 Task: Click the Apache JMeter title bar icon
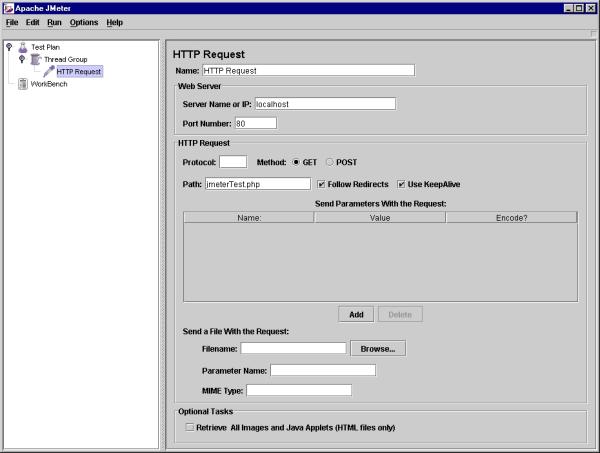8,8
